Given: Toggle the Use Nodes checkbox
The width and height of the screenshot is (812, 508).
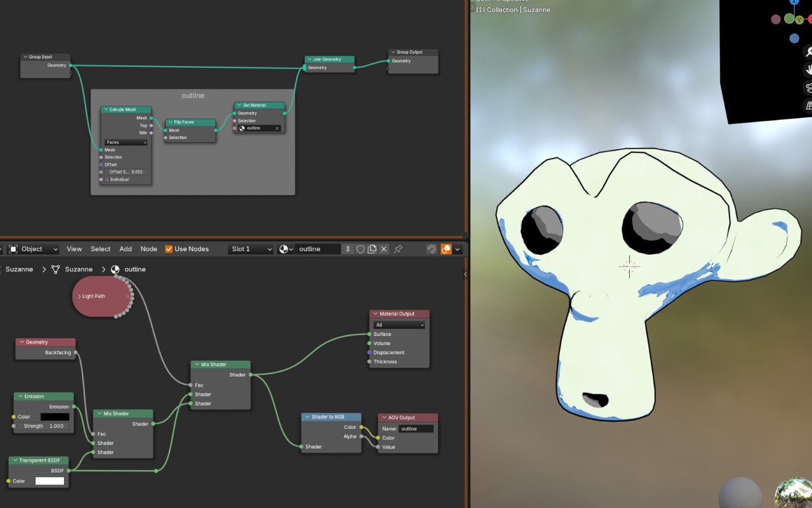Looking at the screenshot, I should 169,249.
